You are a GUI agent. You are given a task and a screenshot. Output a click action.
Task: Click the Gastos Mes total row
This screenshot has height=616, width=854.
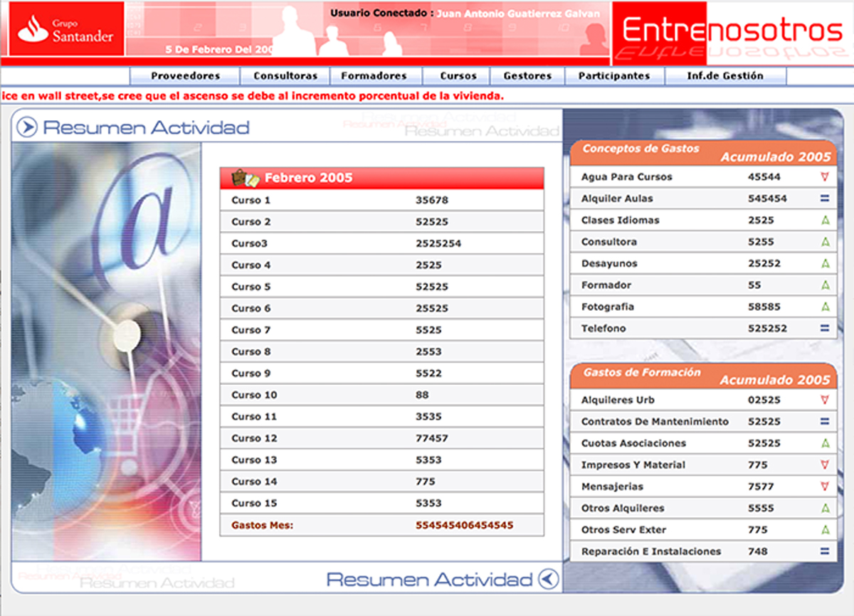381,526
